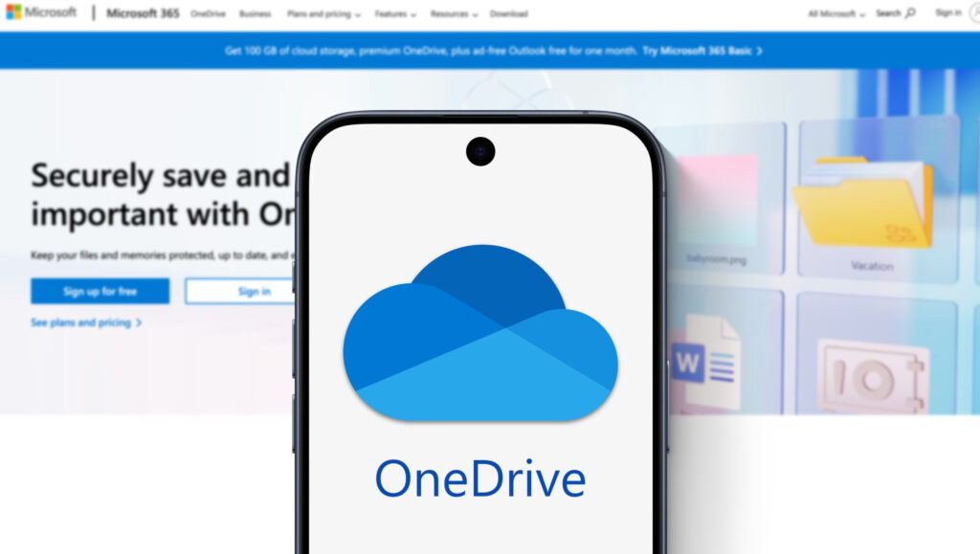
Task: Expand the All Microsoft menu
Action: [836, 13]
